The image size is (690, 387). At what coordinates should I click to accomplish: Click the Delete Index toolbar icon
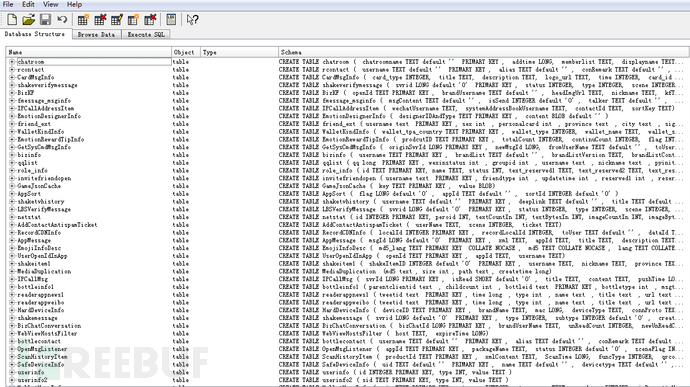(150, 19)
